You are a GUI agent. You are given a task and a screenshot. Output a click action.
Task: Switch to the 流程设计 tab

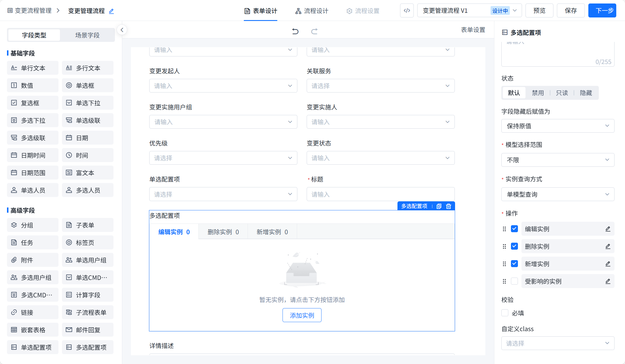(x=312, y=11)
